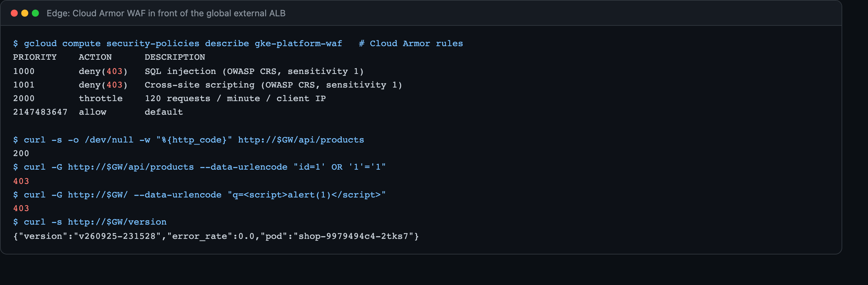This screenshot has width=868, height=285.
Task: Click the PRIORITY column header
Action: [35, 57]
